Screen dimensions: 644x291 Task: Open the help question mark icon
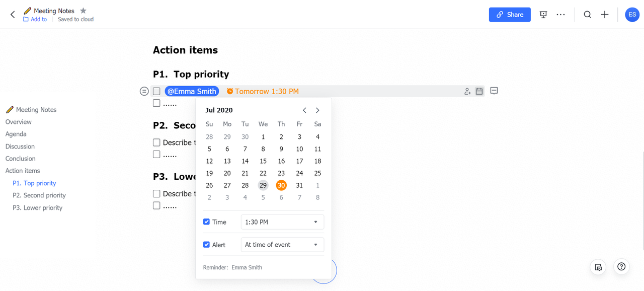click(621, 267)
